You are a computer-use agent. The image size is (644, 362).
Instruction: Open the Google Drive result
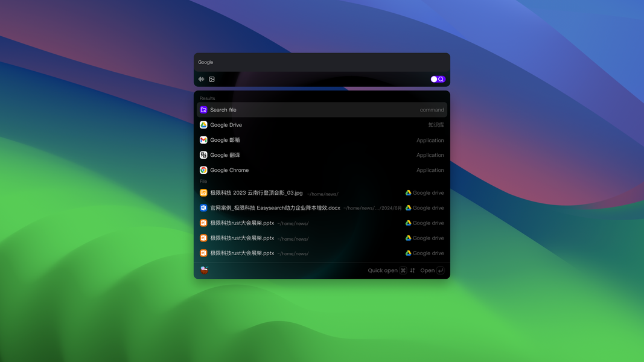322,125
